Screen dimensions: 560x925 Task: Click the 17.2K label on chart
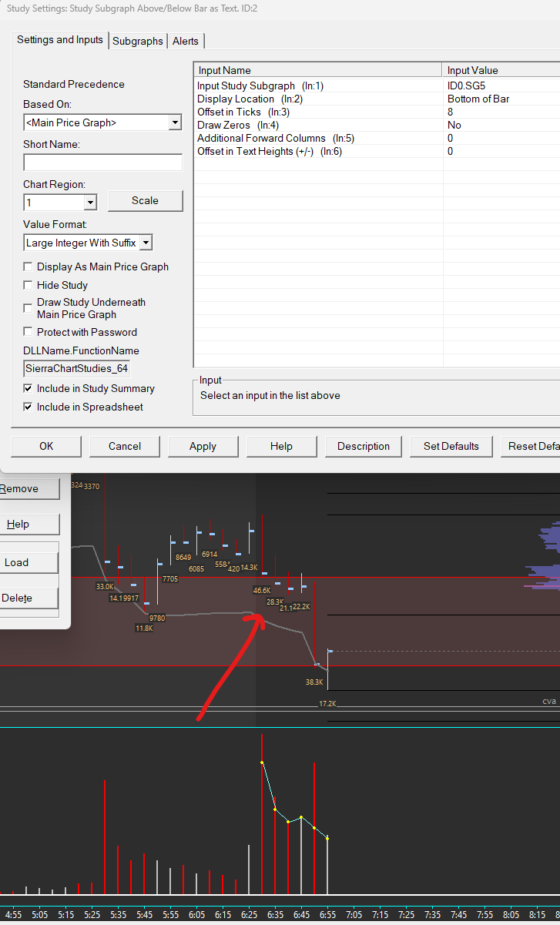pyautogui.click(x=328, y=704)
